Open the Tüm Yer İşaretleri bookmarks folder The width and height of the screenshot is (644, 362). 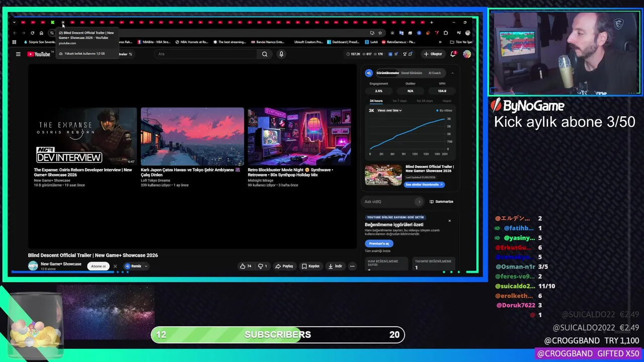[x=461, y=42]
